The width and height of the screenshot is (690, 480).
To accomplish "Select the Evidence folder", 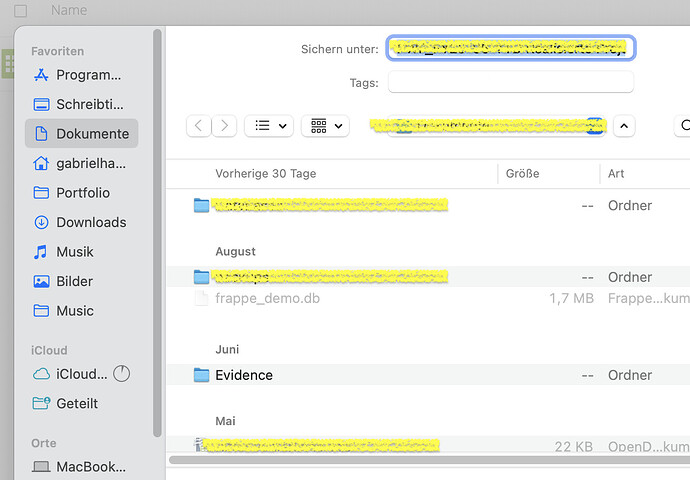I will tap(244, 375).
